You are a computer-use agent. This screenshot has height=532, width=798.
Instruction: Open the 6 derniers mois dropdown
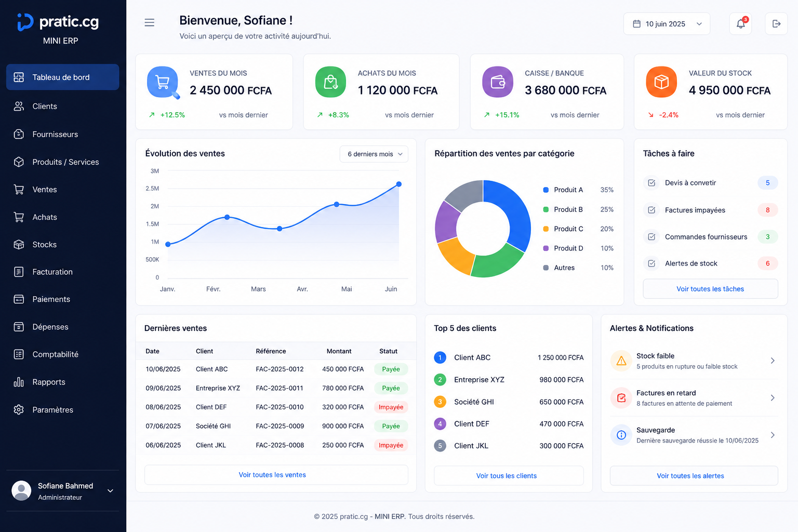pyautogui.click(x=374, y=154)
